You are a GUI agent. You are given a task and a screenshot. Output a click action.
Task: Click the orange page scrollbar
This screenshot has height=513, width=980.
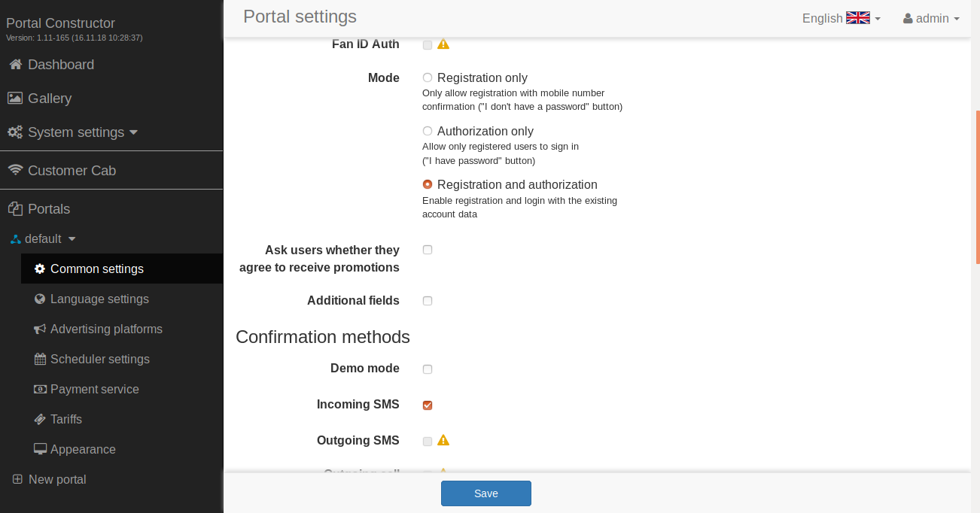978,187
